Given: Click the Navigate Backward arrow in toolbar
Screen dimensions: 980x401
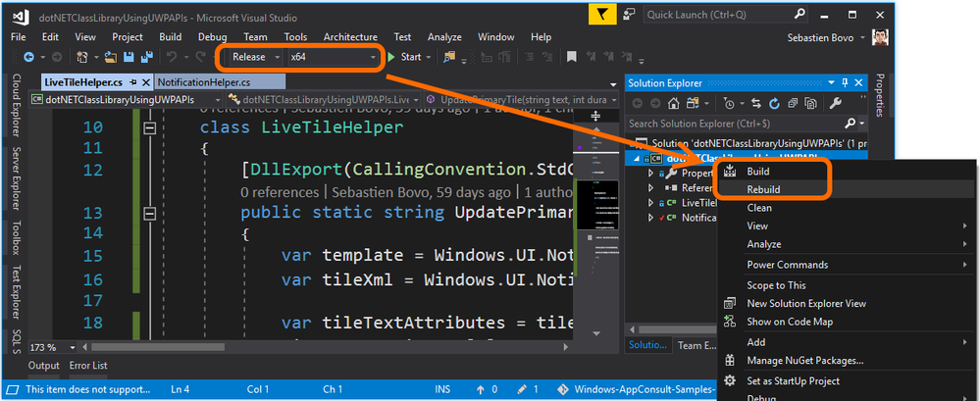Looking at the screenshot, I should tap(28, 57).
